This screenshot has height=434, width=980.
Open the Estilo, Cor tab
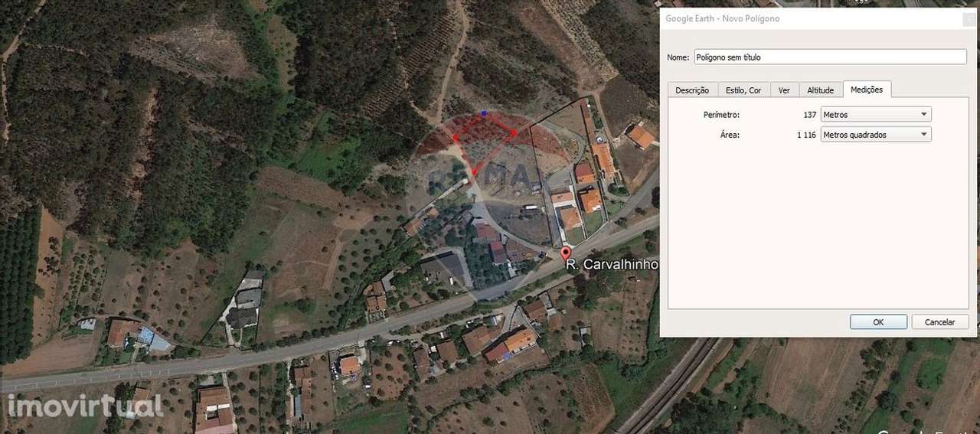point(743,90)
